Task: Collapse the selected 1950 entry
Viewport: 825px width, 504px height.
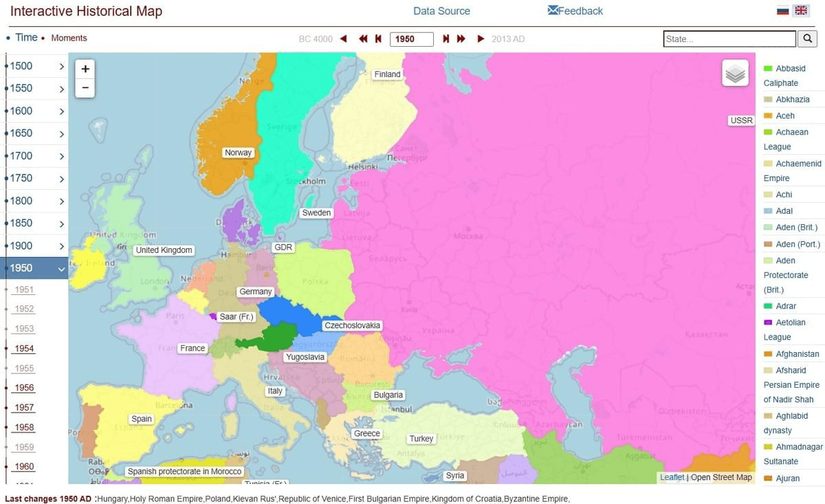Action: click(60, 270)
